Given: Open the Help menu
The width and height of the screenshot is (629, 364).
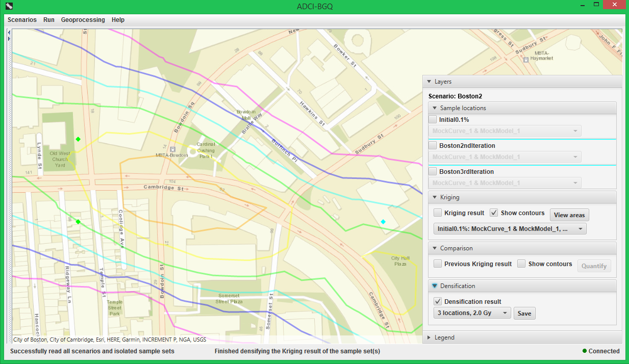Looking at the screenshot, I should (118, 20).
